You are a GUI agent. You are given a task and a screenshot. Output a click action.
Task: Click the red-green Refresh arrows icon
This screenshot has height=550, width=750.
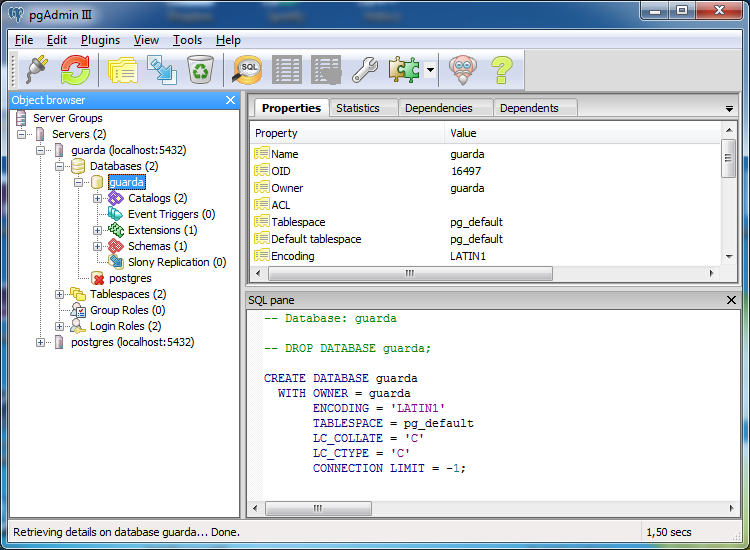(75, 70)
